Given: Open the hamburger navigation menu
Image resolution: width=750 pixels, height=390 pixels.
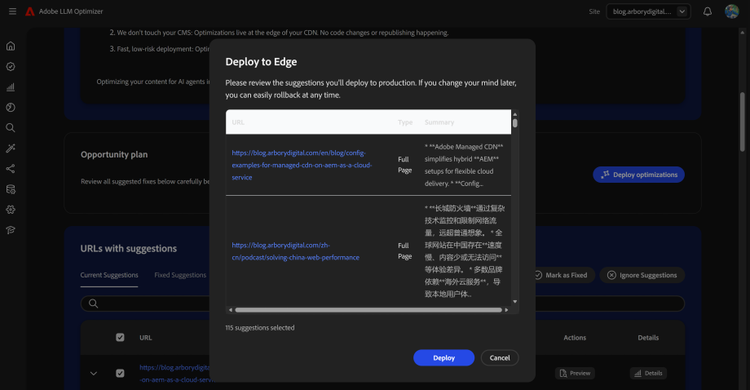Looking at the screenshot, I should click(12, 11).
